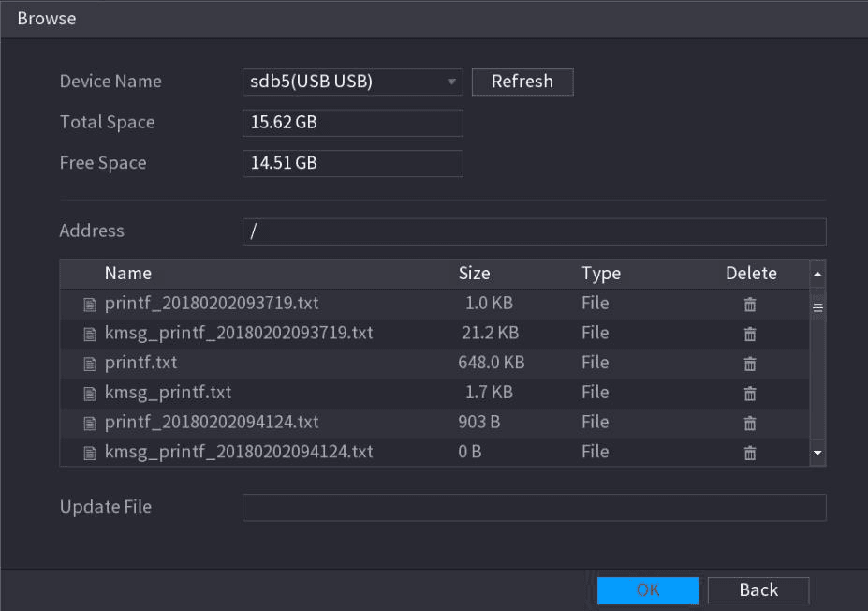Select file kmsg_printf_20180202093719.txt

pos(239,333)
